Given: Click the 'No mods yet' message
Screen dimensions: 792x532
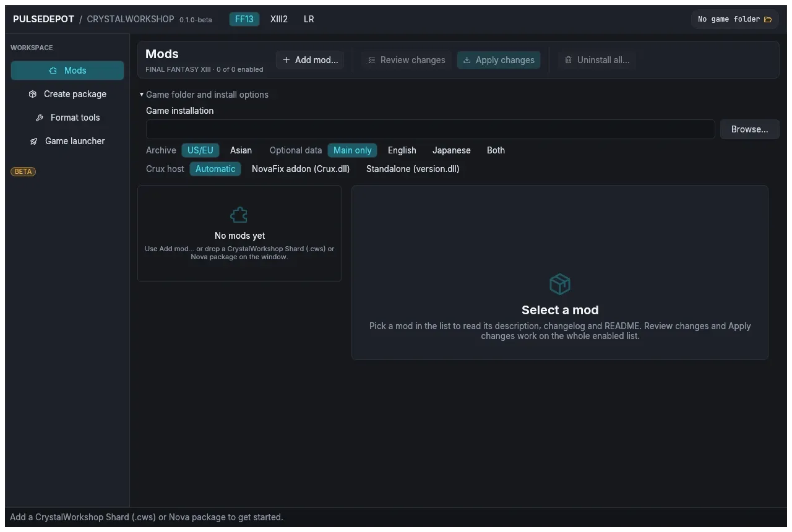Looking at the screenshot, I should coord(240,236).
